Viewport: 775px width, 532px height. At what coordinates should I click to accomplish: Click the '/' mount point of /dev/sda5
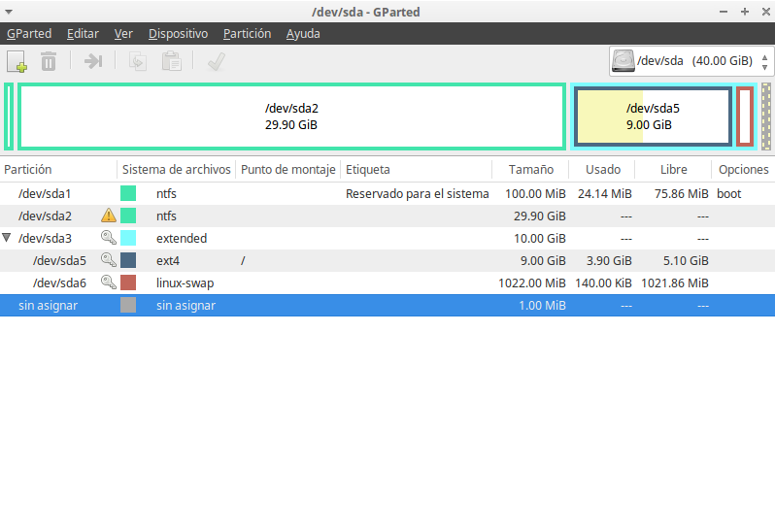243,260
